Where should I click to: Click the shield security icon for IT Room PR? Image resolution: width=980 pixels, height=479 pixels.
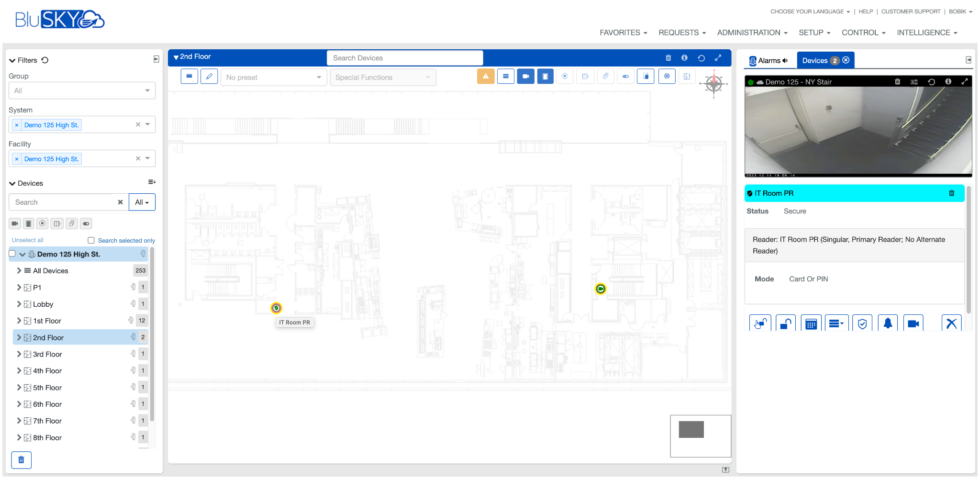pos(862,323)
